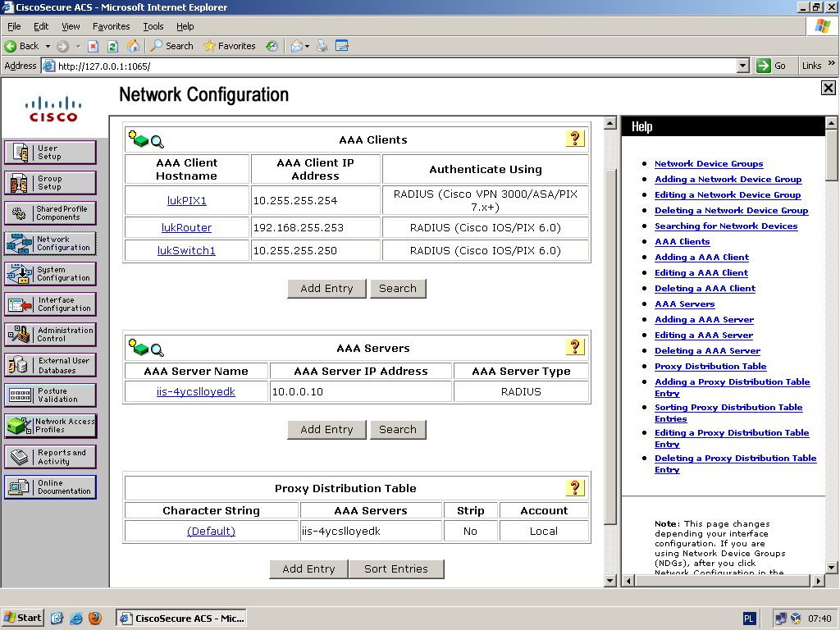Open the lukPIX1 client link
The height and width of the screenshot is (630, 840).
point(186,200)
